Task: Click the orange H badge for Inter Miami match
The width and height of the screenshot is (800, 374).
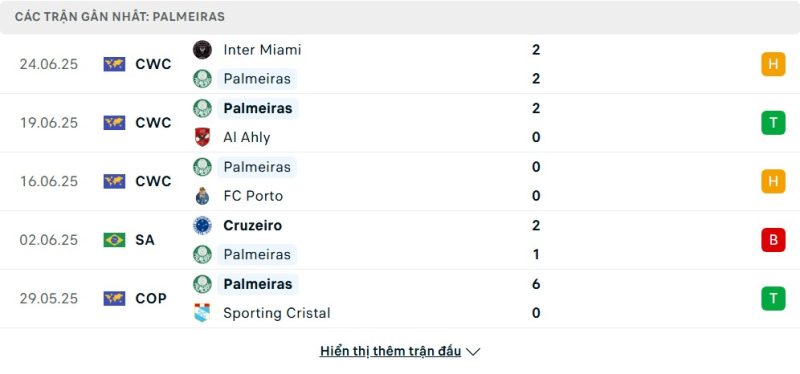Action: point(773,64)
